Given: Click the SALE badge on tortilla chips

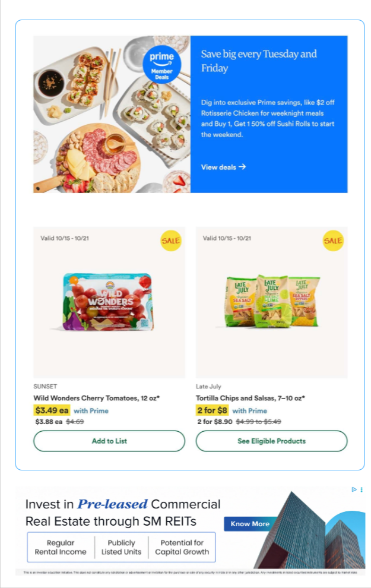Looking at the screenshot, I should tap(333, 241).
